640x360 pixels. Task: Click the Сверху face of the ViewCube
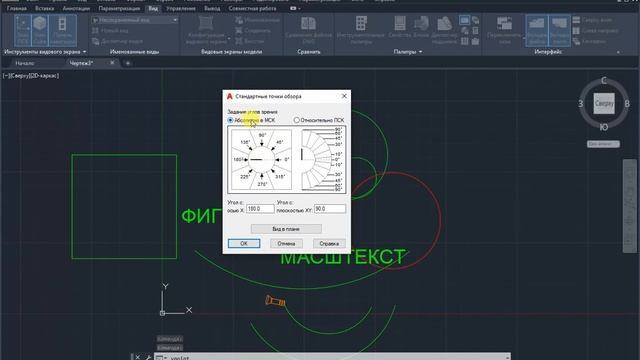coord(604,103)
